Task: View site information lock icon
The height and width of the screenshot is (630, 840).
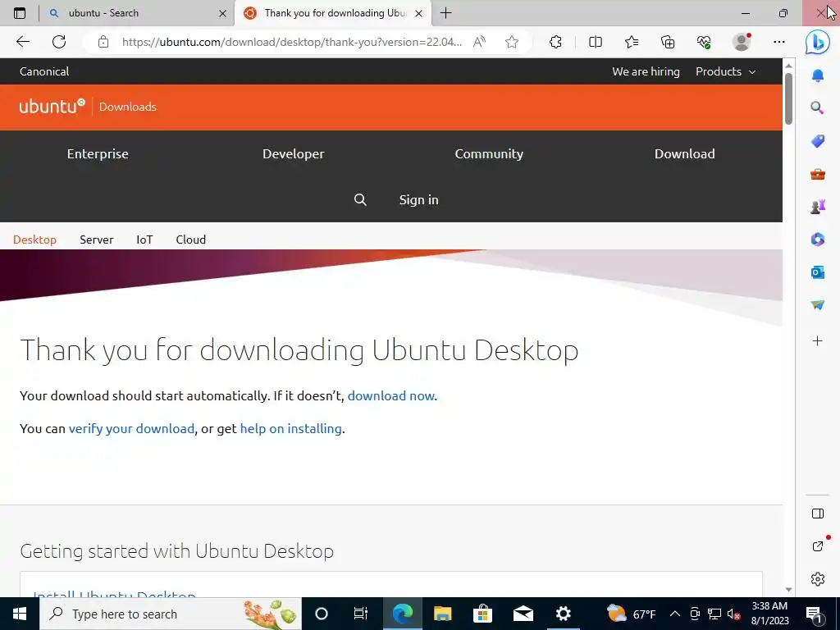Action: pos(103,42)
